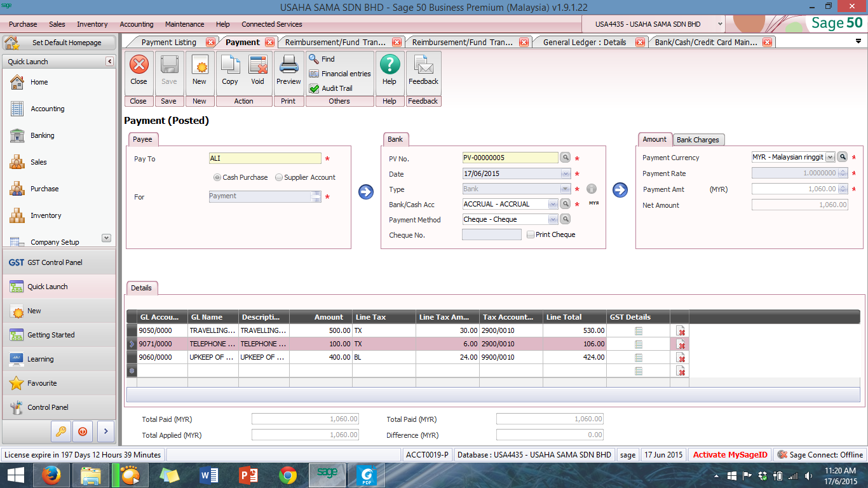868x488 pixels.
Task: Click the blue arrow between Bank and Amount
Action: pyautogui.click(x=620, y=190)
